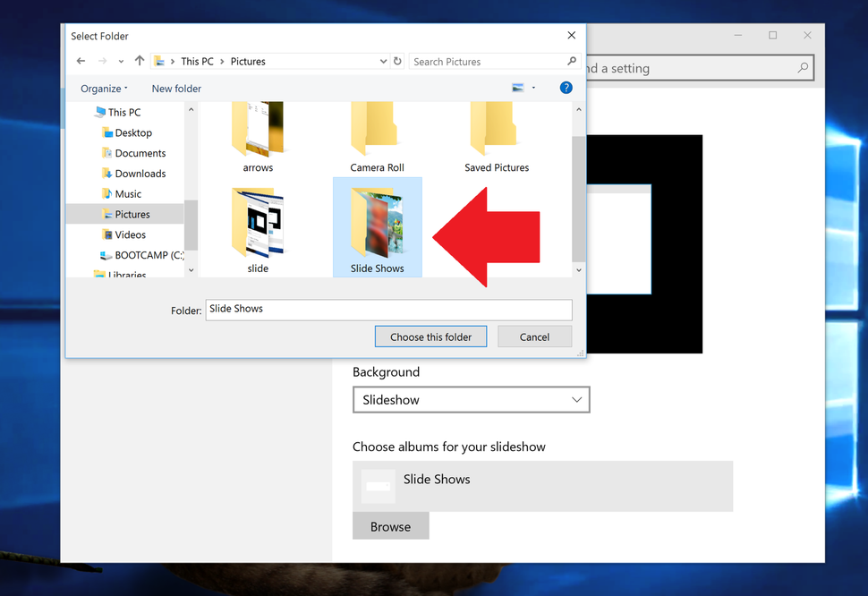
Task: Expand the recent locations chevron
Action: point(120,61)
